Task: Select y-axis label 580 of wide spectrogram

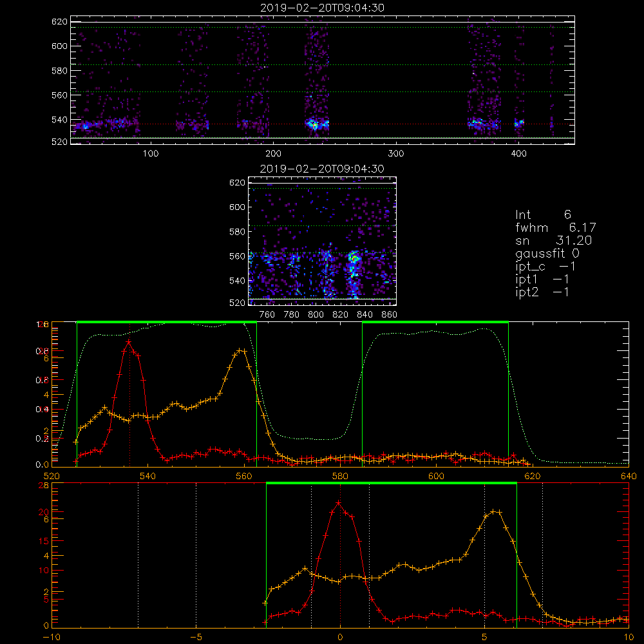Action: click(x=59, y=71)
